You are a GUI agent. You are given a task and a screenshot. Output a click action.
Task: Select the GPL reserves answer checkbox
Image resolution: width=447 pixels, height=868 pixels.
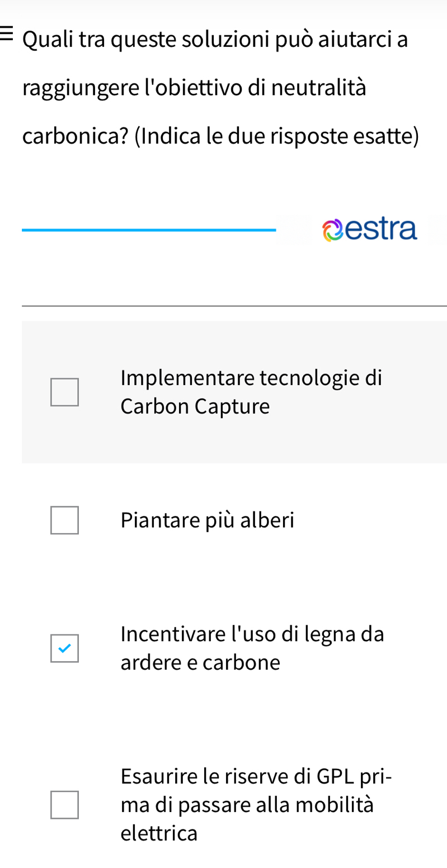tap(65, 805)
